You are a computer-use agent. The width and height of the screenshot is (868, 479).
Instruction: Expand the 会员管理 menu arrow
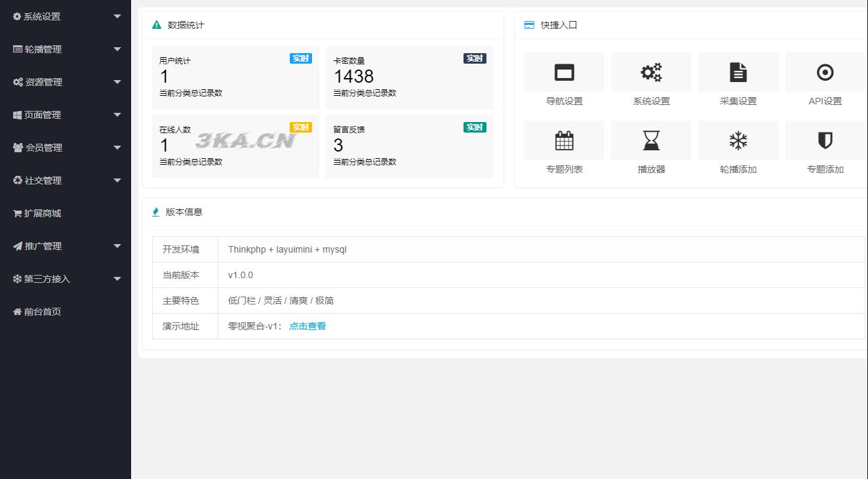(117, 148)
